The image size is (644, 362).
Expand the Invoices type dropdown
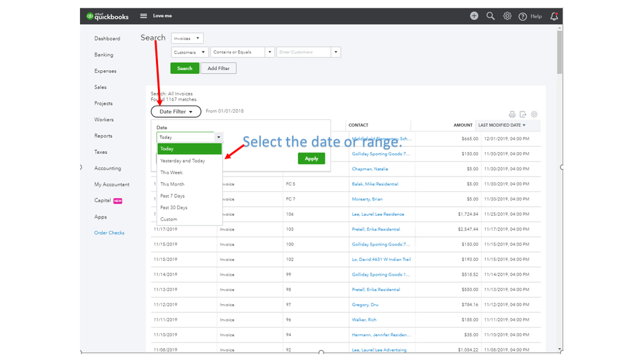click(187, 39)
